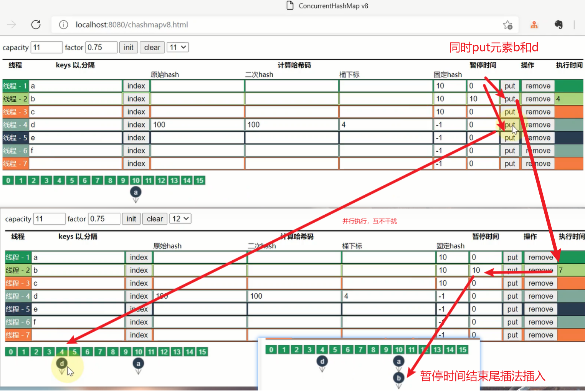This screenshot has height=392, width=585.
Task: Click remove for thread 1 in top panel
Action: click(538, 86)
